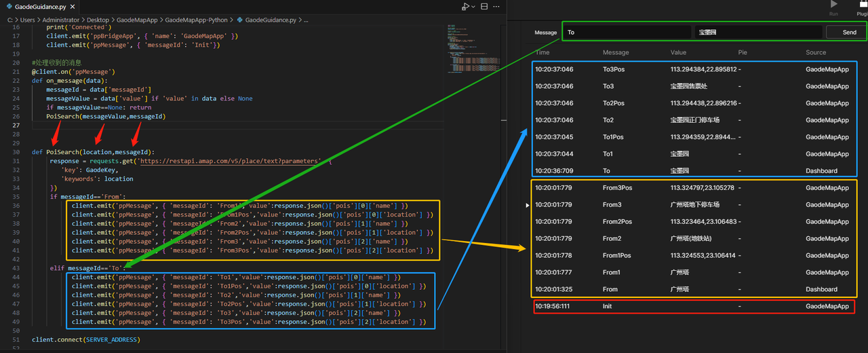Click timestamp 10:20:01:325
The height and width of the screenshot is (353, 868).
tap(554, 290)
